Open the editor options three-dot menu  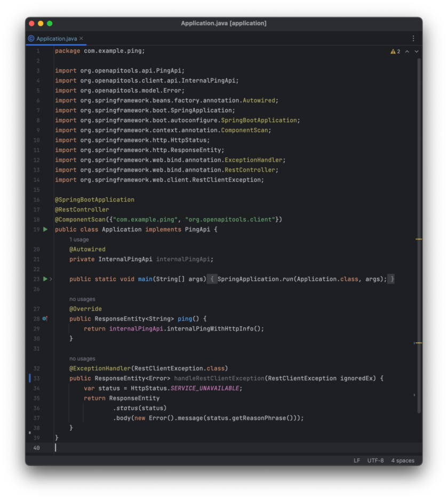tap(413, 38)
